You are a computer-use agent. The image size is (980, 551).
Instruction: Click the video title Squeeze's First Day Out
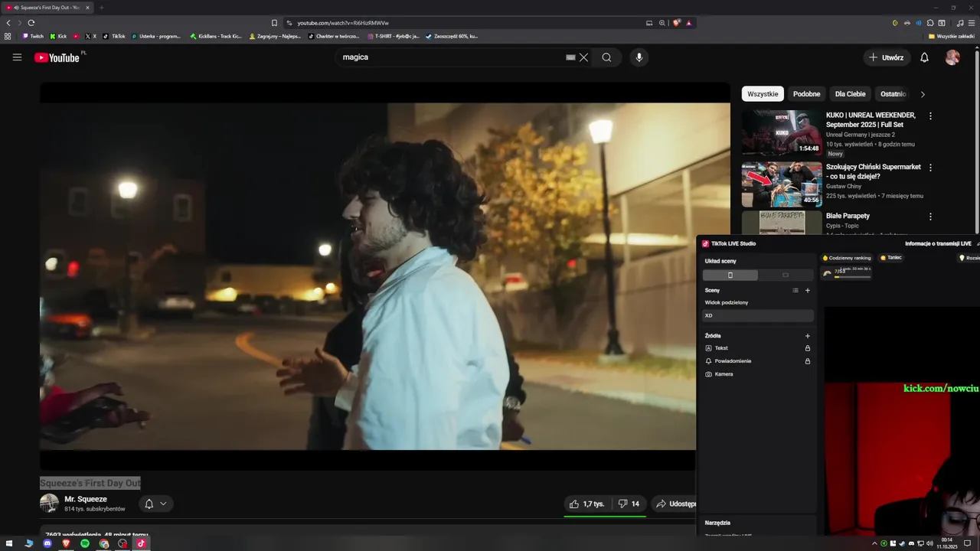[90, 483]
